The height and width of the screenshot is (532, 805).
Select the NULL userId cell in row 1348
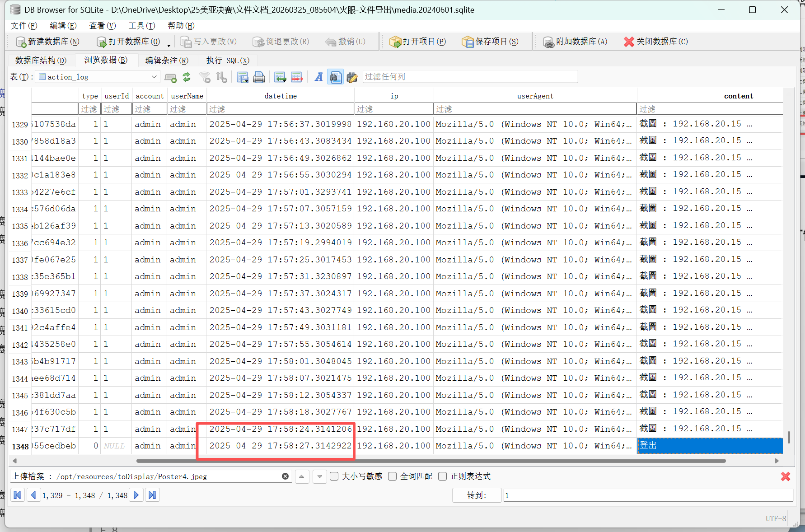pos(117,446)
